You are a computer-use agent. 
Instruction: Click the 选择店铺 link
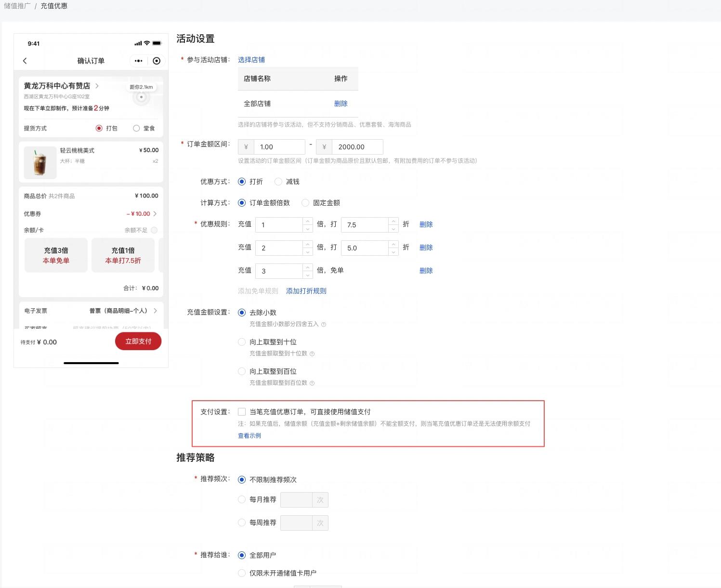(251, 60)
